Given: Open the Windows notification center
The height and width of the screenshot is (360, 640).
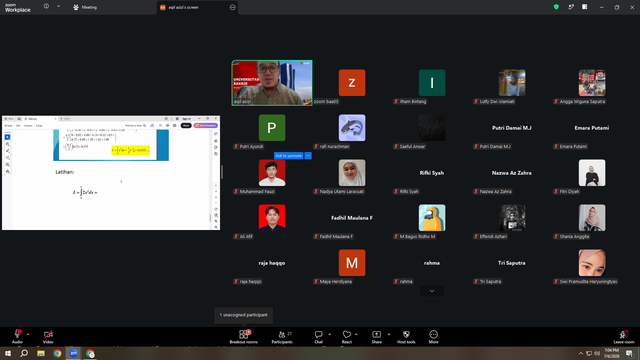Looking at the screenshot, I should pyautogui.click(x=629, y=353).
